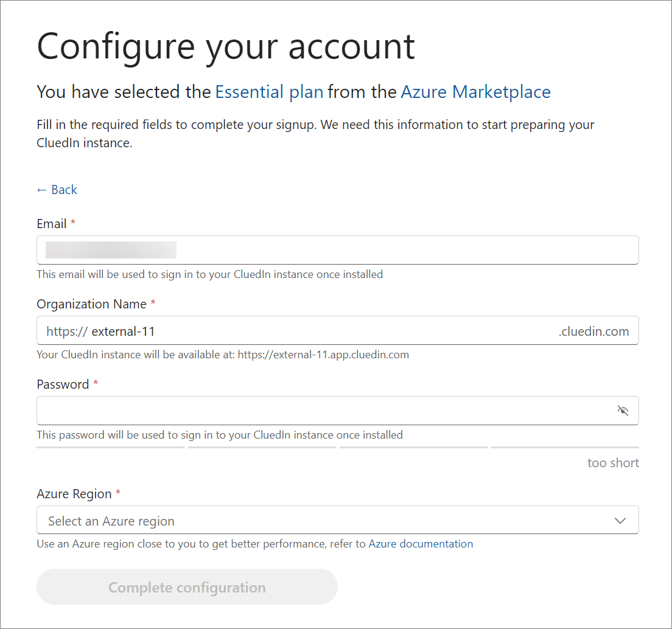Click the '.cluedin.com' suffix text
Viewport: 672px width, 629px height.
click(593, 332)
